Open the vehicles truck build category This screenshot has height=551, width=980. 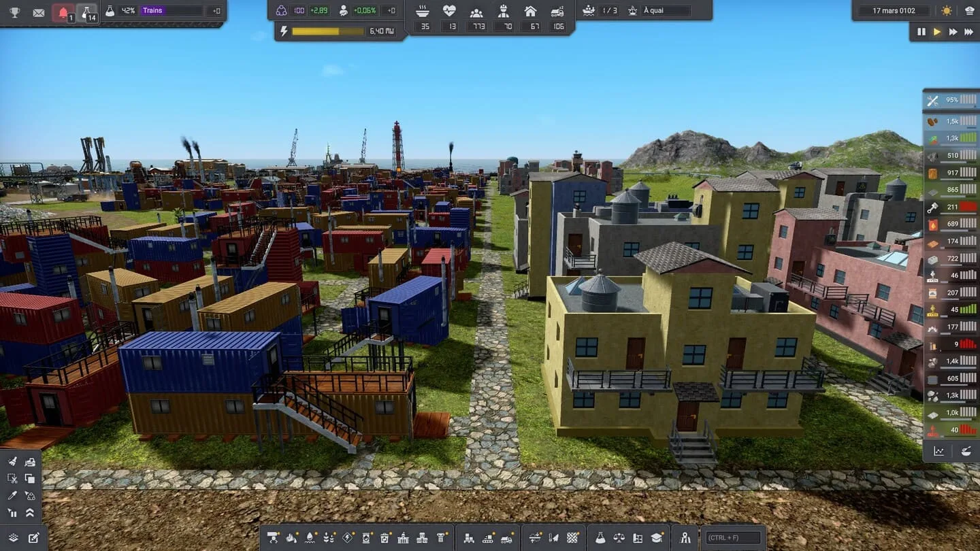pyautogui.click(x=507, y=537)
